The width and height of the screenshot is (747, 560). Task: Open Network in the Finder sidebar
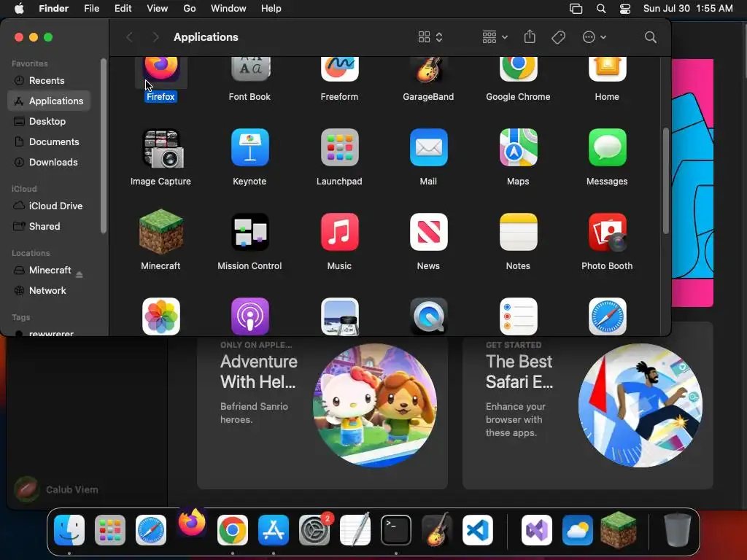coord(49,290)
